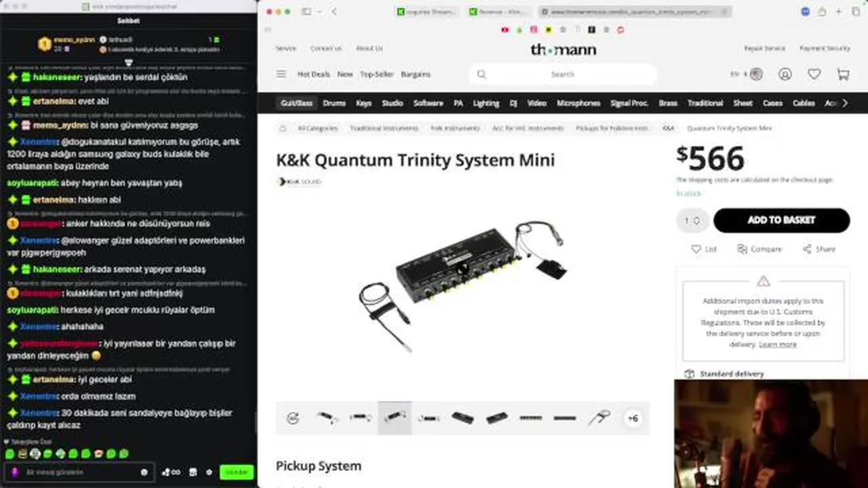Viewport: 868px width, 488px height.
Task: Add product to wish List
Action: (x=704, y=249)
